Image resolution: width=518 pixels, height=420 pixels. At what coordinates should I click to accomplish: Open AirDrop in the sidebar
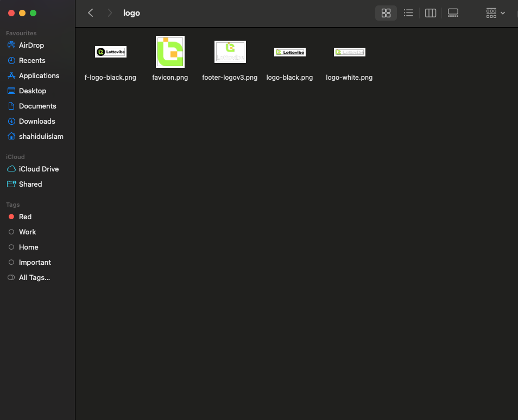coord(31,45)
